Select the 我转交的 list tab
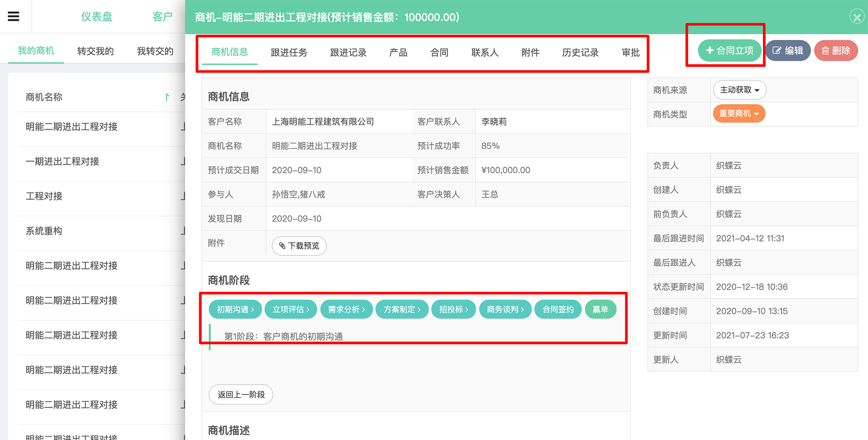The image size is (868, 440). tap(155, 51)
